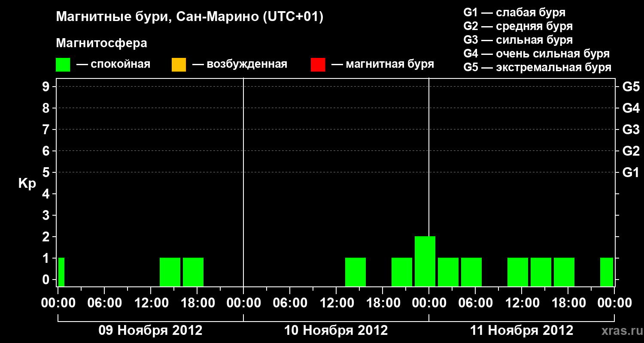Click the '06:00' time label of 11 Ноября
The height and width of the screenshot is (343, 644).
point(475,303)
